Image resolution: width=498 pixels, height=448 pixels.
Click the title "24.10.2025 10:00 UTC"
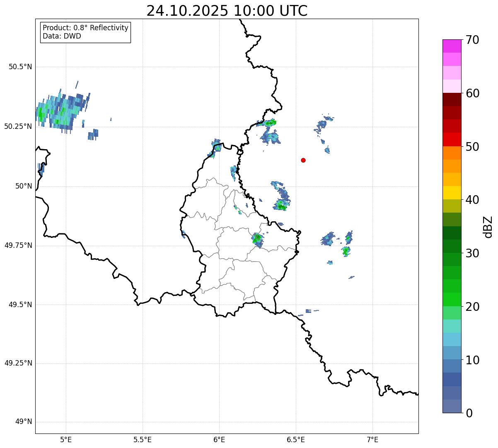(x=227, y=11)
